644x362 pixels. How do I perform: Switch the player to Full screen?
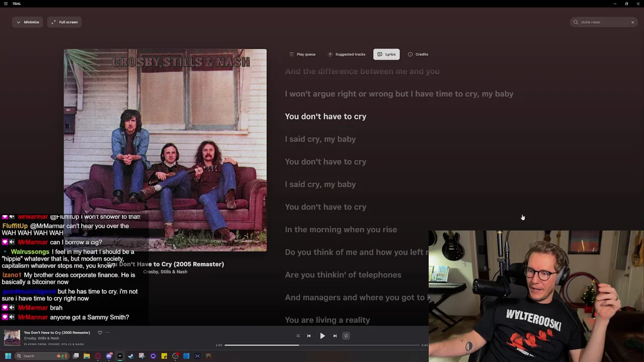pyautogui.click(x=64, y=22)
